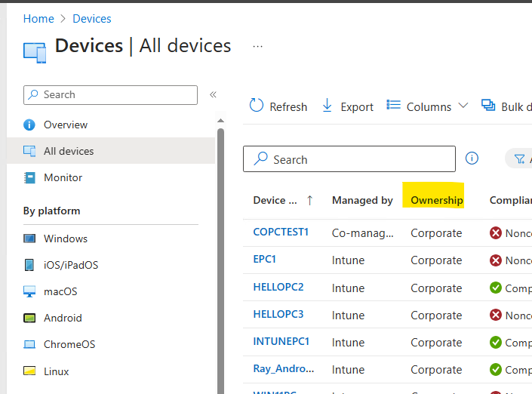Click the info icon next to Search
This screenshot has height=394, width=532.
tap(472, 159)
